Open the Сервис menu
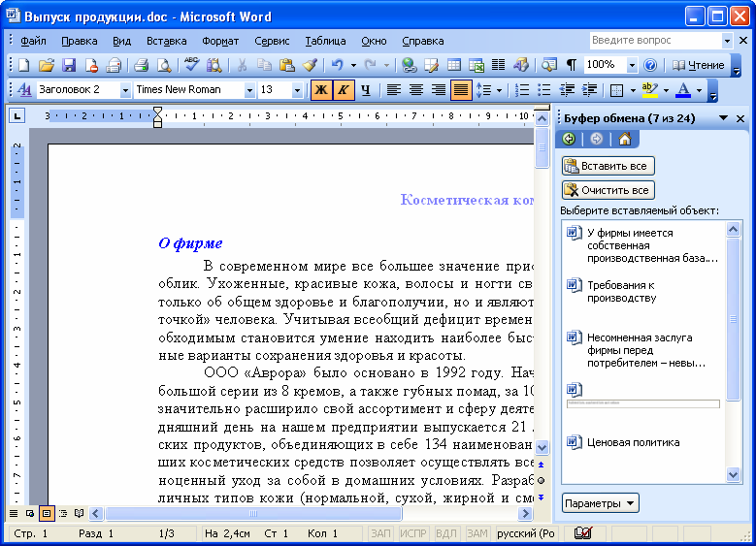 (x=272, y=41)
